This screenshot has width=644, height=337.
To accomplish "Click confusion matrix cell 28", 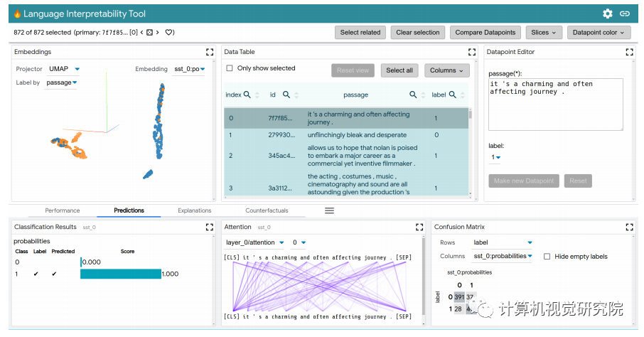I will (x=458, y=309).
